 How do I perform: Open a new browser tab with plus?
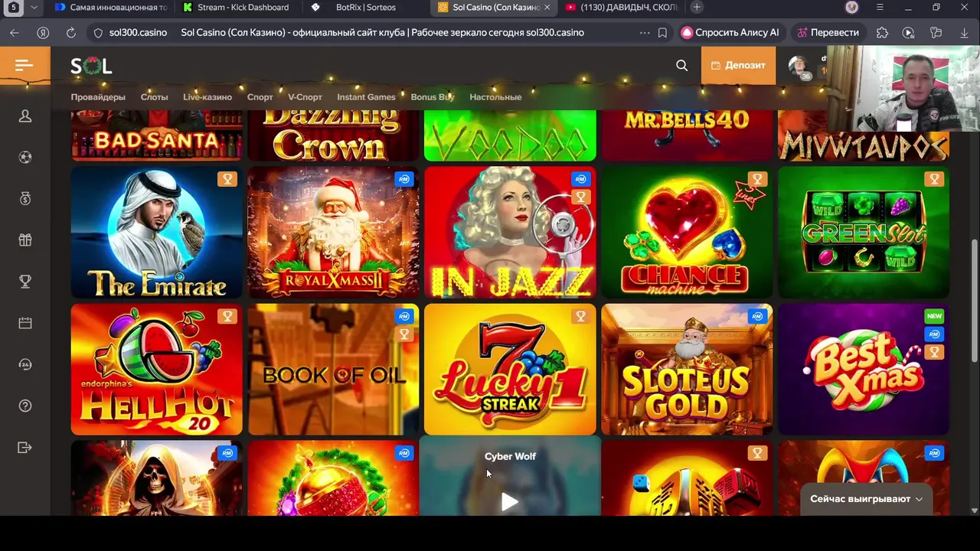pos(697,7)
